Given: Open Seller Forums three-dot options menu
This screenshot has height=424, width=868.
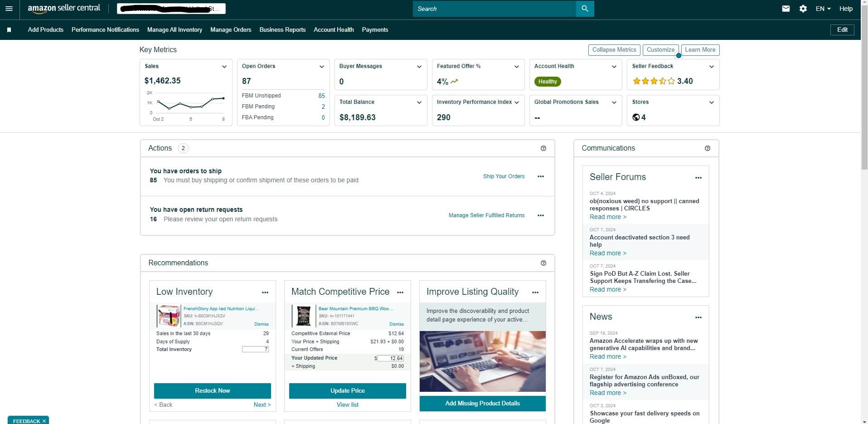Looking at the screenshot, I should pyautogui.click(x=698, y=178).
